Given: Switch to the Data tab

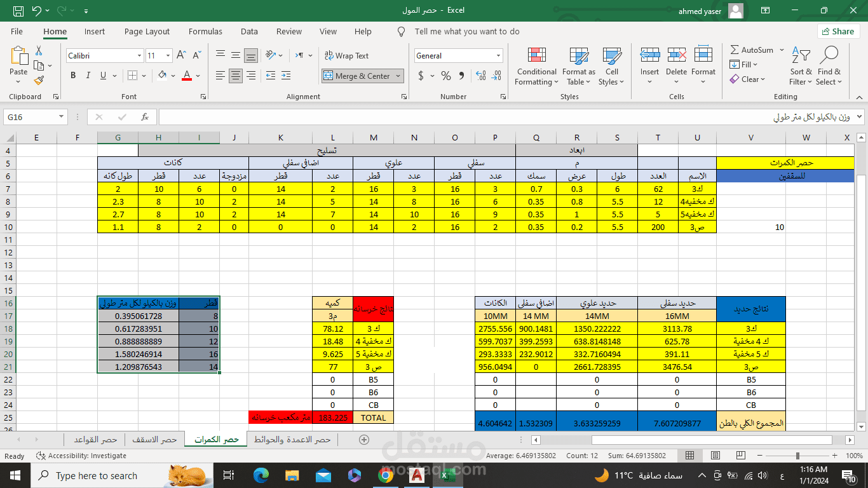Looking at the screenshot, I should click(x=249, y=31).
